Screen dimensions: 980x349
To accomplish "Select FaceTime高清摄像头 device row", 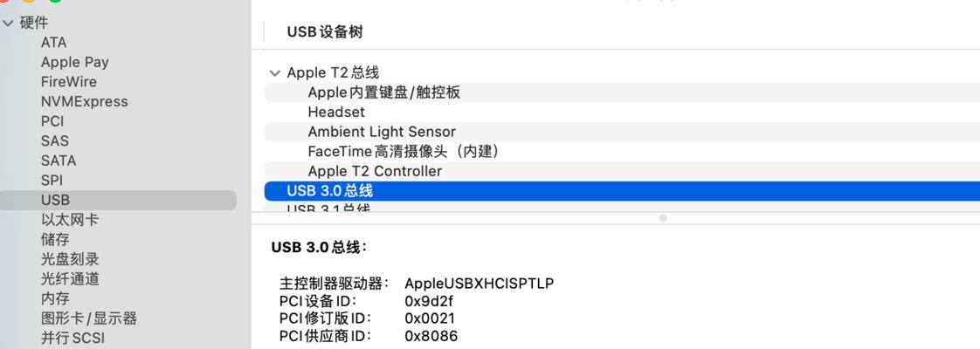I will [622, 152].
